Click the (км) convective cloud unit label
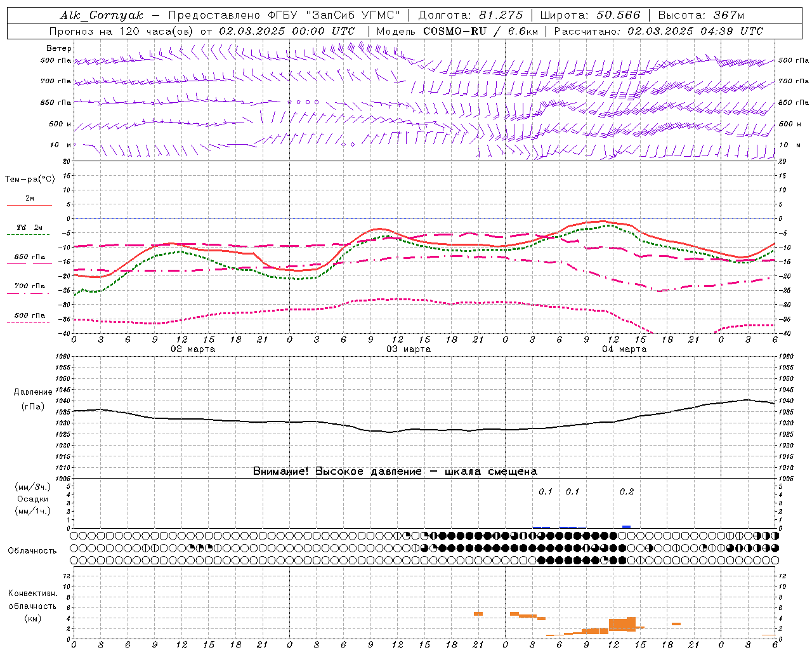Viewport: 812px width, 650px height. 33,618
